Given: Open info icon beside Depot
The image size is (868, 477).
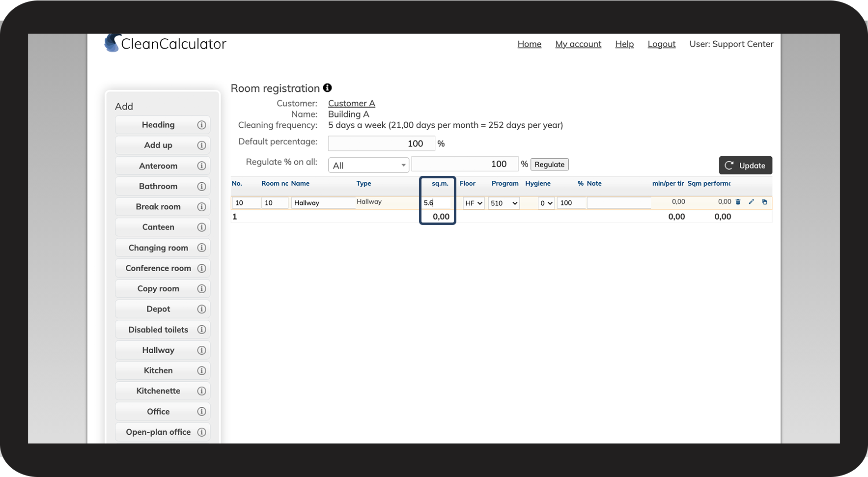Looking at the screenshot, I should [201, 309].
